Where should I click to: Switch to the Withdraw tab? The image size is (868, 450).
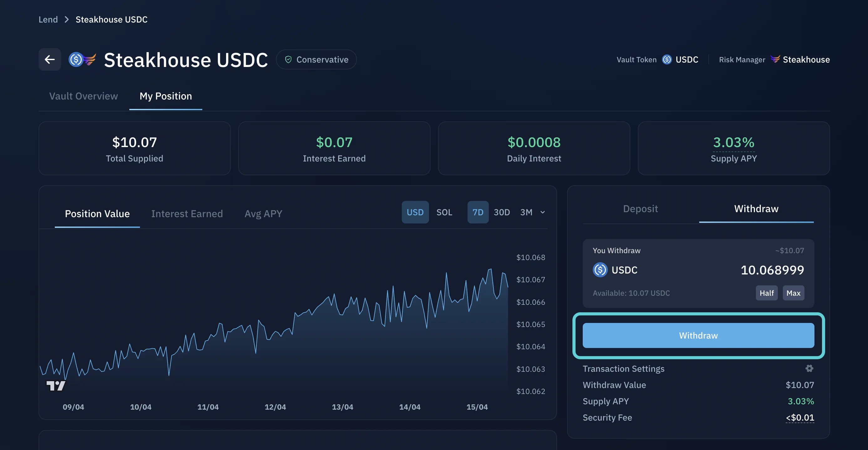click(756, 208)
